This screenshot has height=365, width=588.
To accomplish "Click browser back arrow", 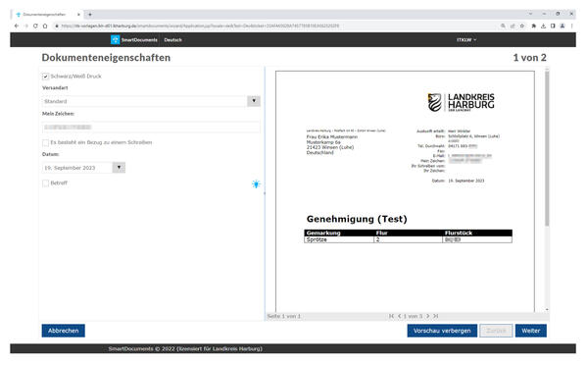I will (16, 26).
